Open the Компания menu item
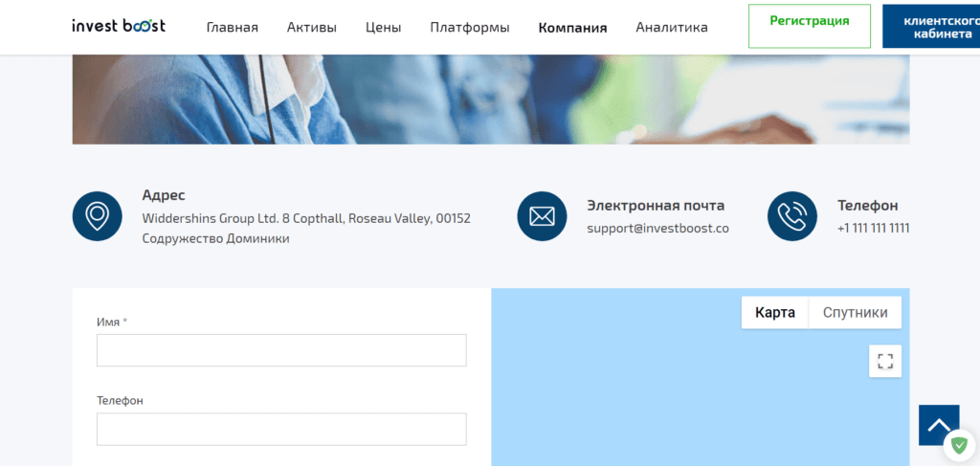 click(x=572, y=28)
